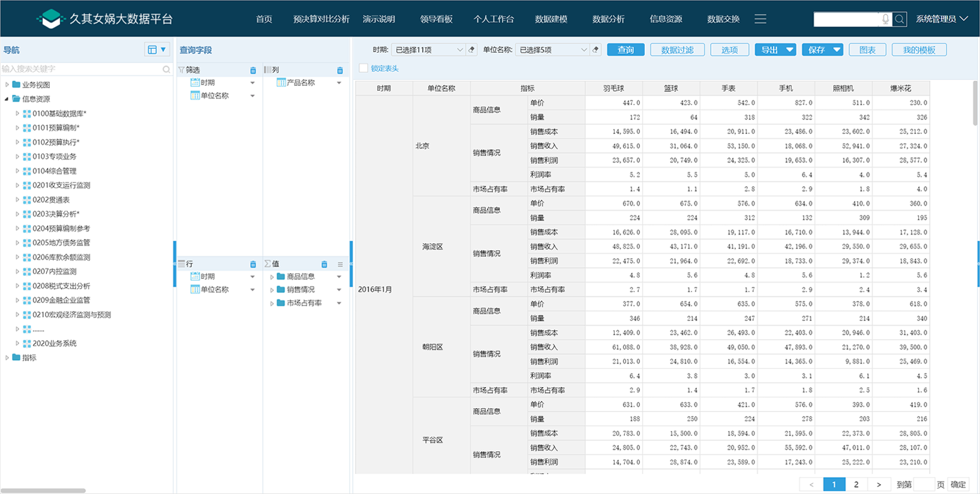This screenshot has width=980, height=494.
Task: Click the navigation search keyword input field
Action: click(x=81, y=69)
